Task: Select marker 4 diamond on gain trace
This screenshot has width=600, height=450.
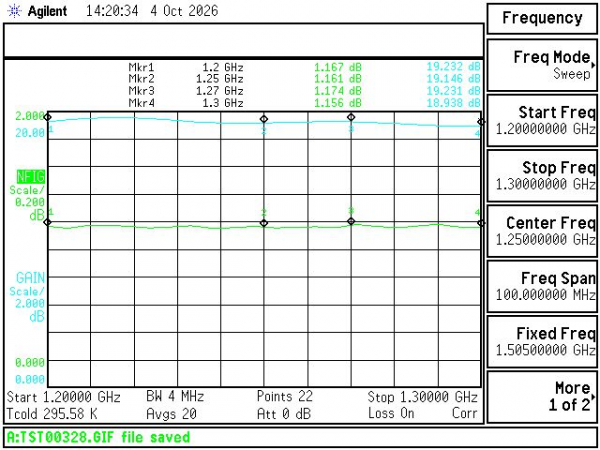Action: [481, 122]
